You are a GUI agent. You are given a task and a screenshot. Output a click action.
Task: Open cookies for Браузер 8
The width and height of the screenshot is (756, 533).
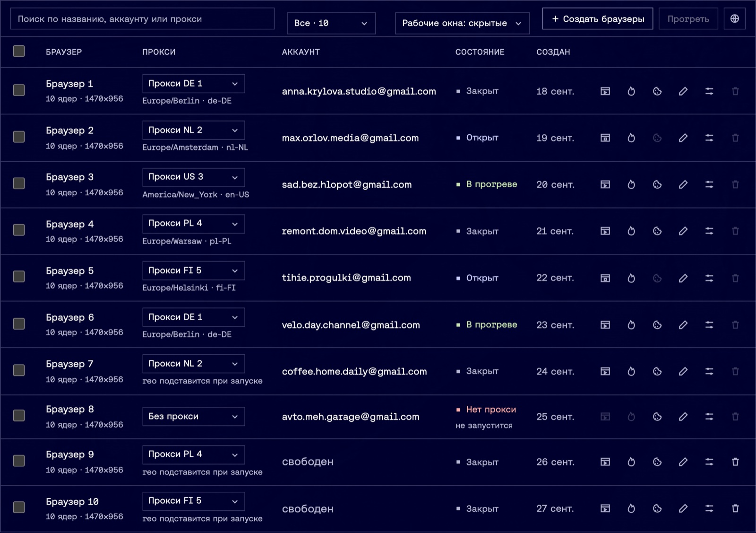pyautogui.click(x=657, y=417)
